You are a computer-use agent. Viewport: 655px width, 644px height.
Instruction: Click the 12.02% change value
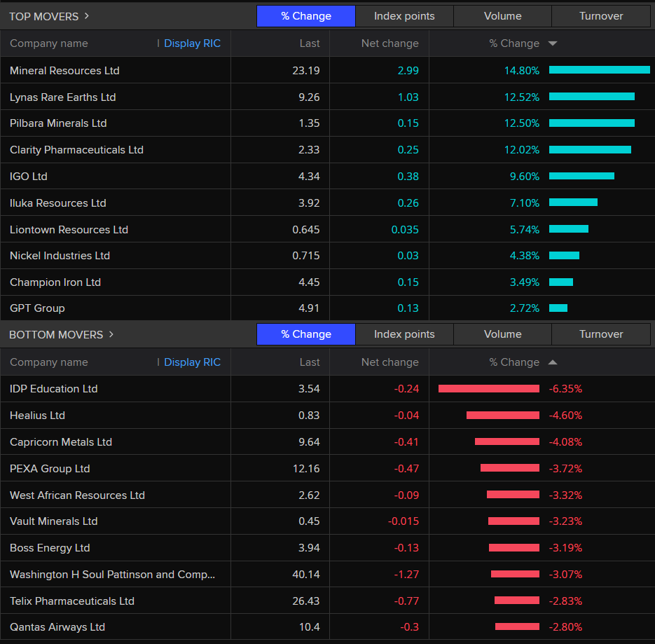[522, 150]
